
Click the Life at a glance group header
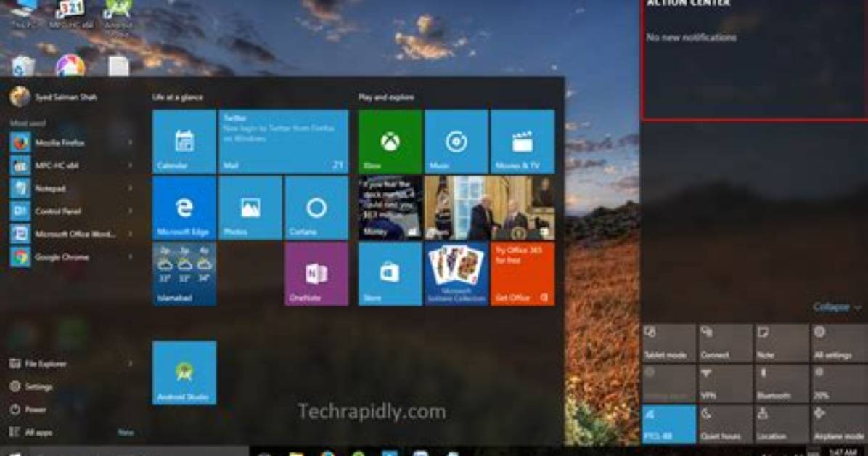[x=178, y=97]
